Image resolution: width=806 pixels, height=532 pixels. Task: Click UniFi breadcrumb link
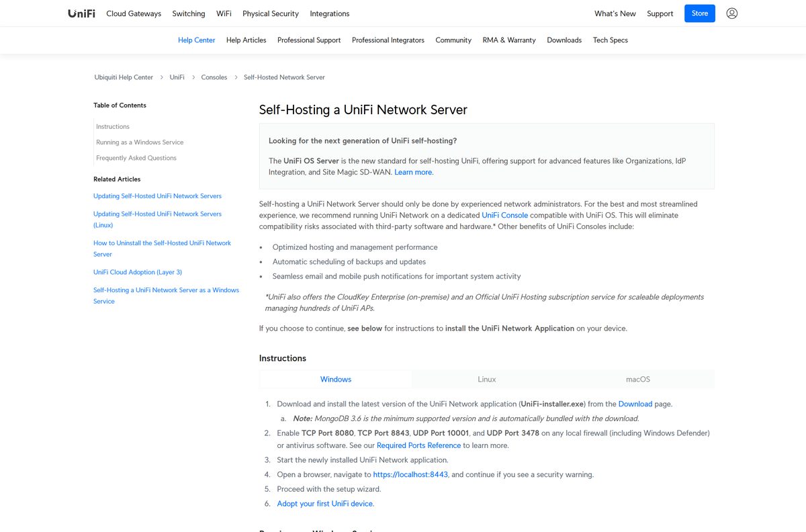click(x=177, y=77)
